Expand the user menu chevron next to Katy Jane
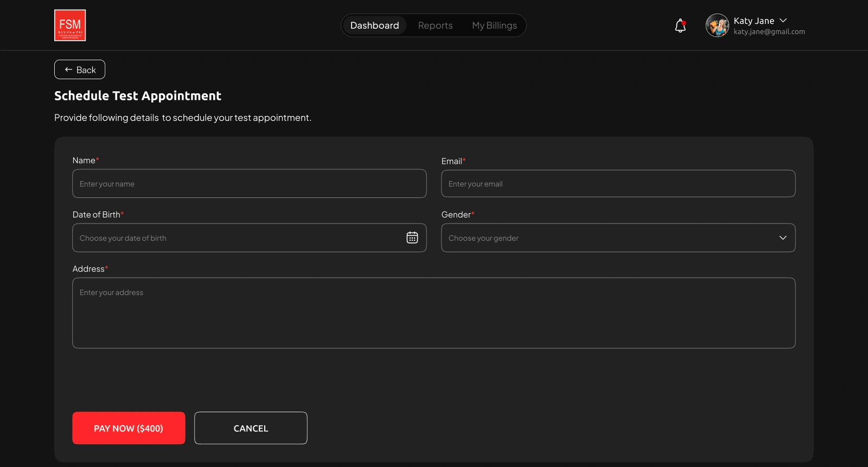 [x=783, y=20]
